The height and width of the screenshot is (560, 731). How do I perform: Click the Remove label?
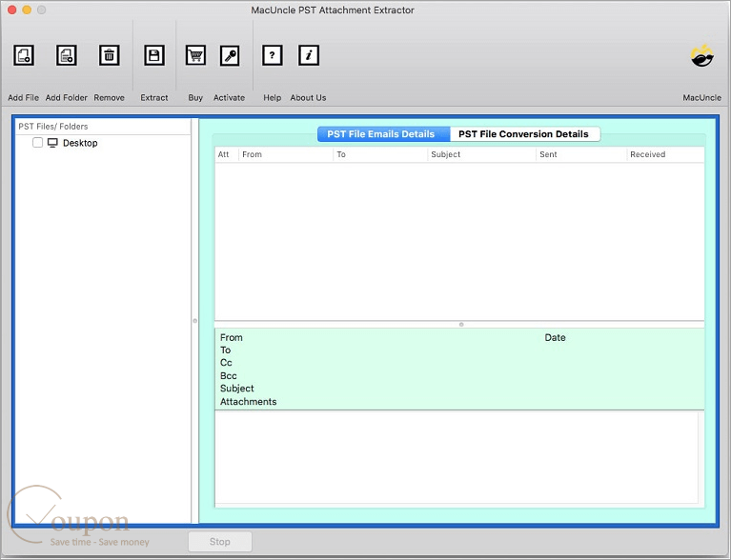pos(109,98)
